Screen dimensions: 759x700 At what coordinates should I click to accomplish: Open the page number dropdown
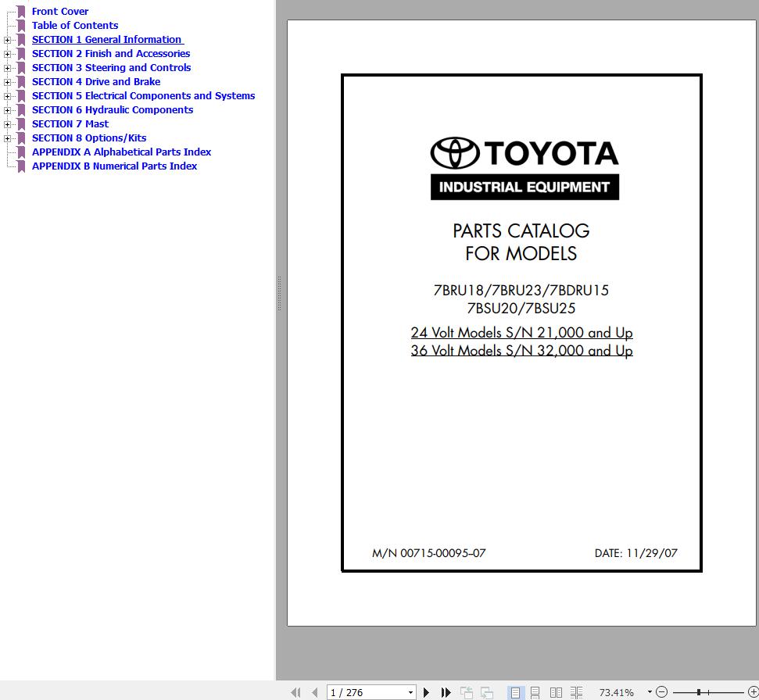(410, 692)
